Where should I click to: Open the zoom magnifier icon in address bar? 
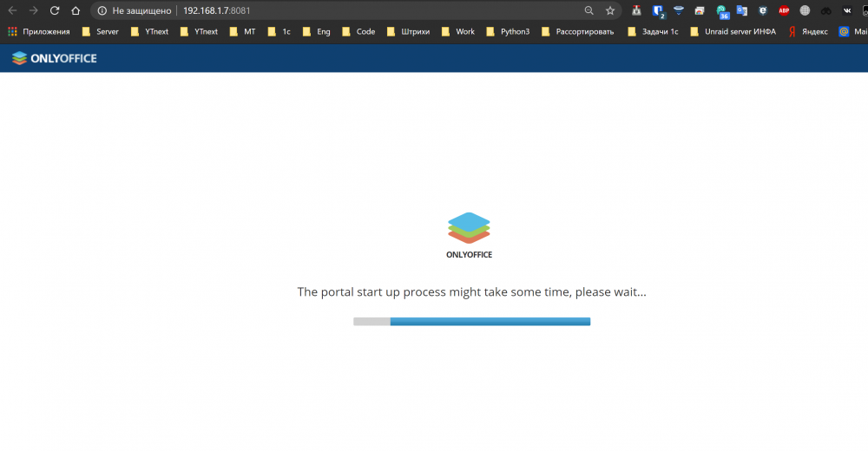[x=589, y=10]
